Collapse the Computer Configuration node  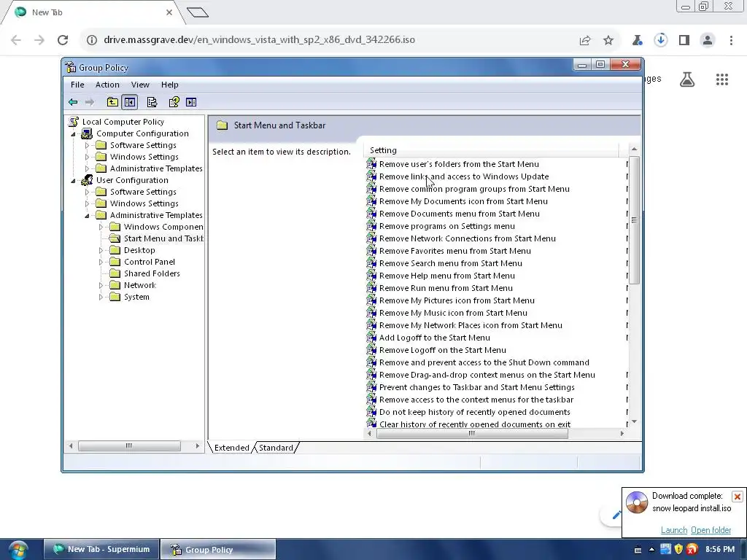point(74,134)
